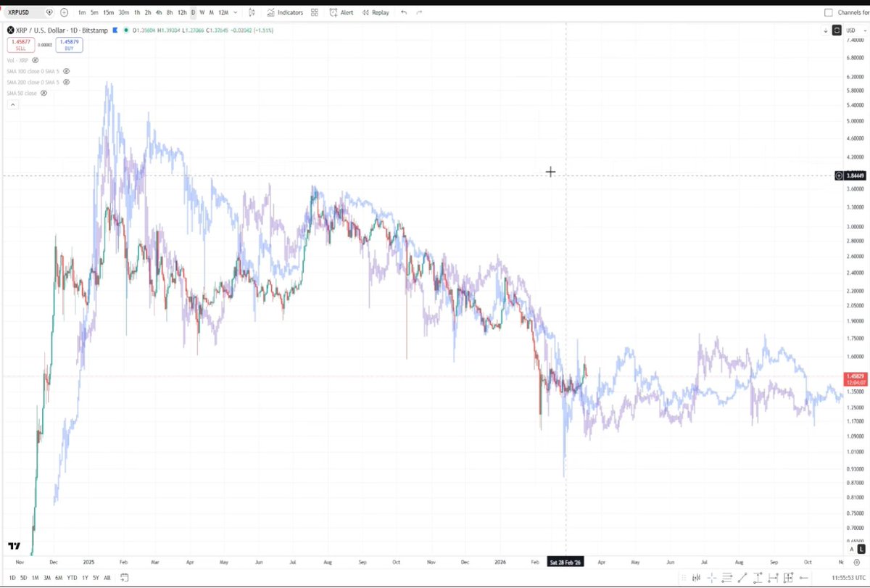
Task: Click the plus icon beside 3.84449 label
Action: pos(839,175)
